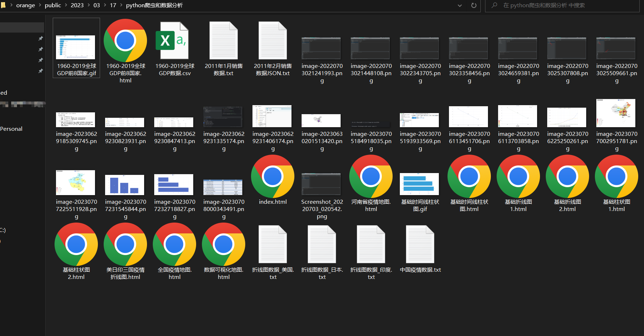Select image-20220703025307808.png thumbnail
The height and width of the screenshot is (336, 644).
tap(567, 48)
